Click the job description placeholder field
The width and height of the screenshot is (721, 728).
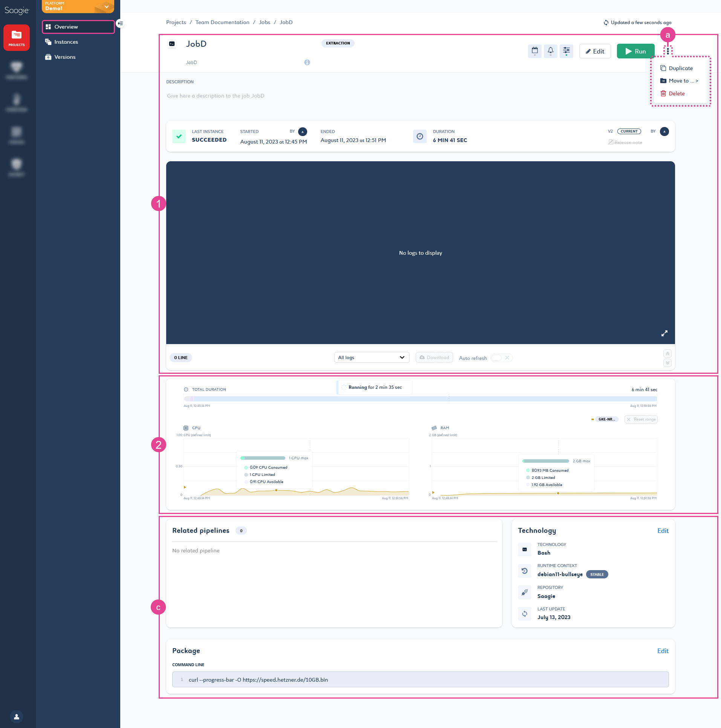pos(216,96)
